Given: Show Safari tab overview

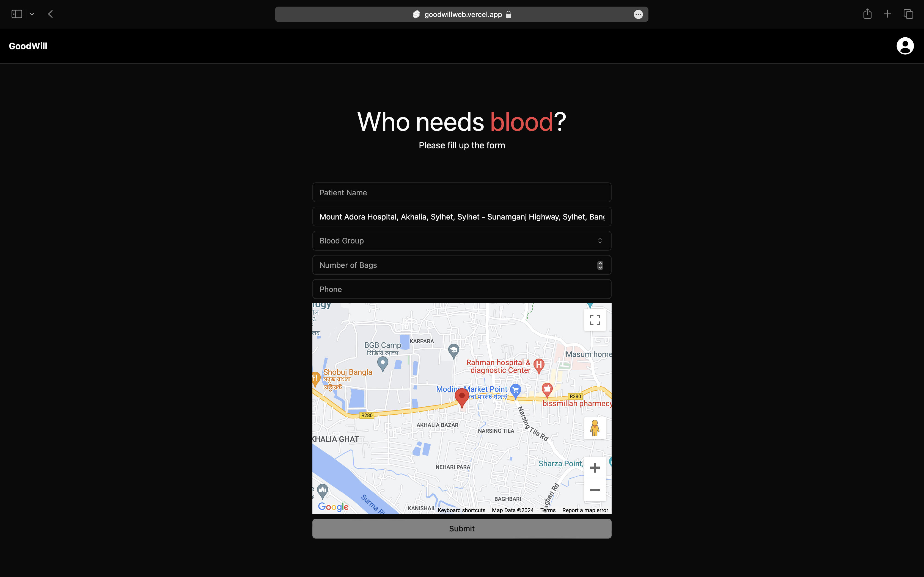Looking at the screenshot, I should tap(908, 14).
